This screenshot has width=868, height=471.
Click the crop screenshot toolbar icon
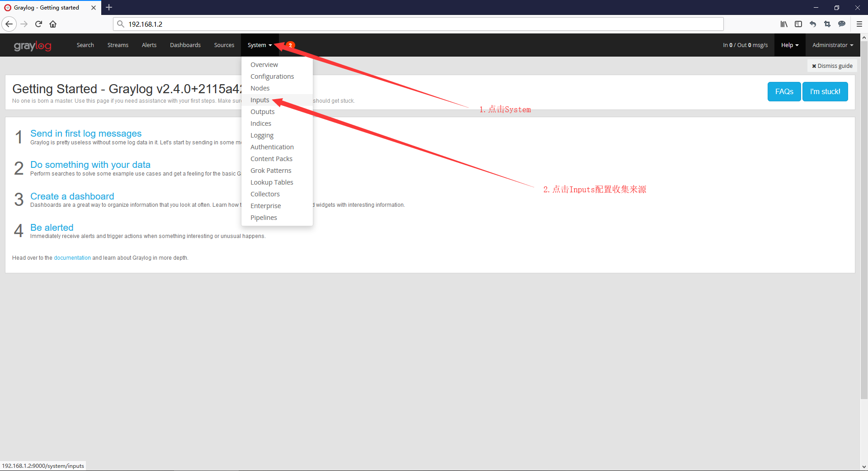827,24
